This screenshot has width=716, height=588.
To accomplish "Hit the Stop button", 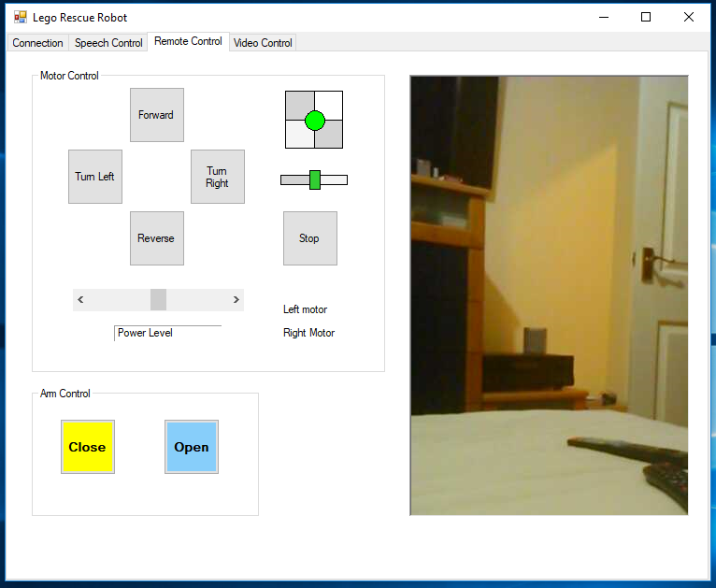I will coord(309,238).
